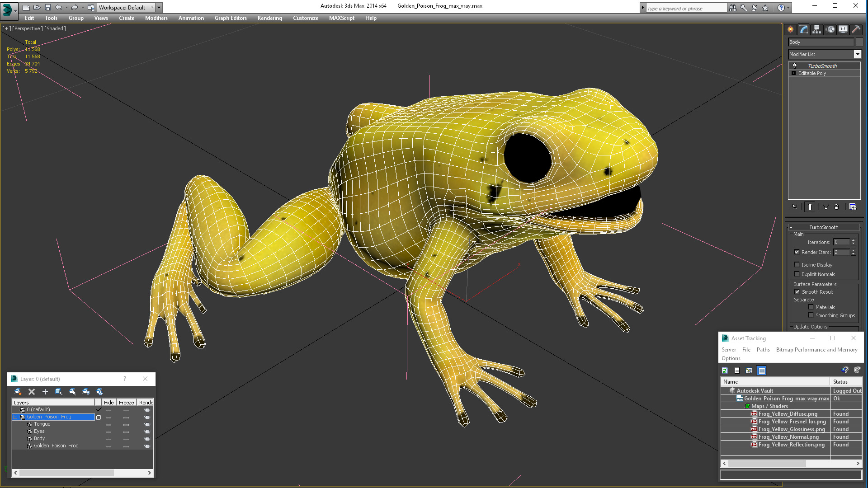Collapse the TurboSmooth rollout header
868x488 pixels.
(x=824, y=227)
